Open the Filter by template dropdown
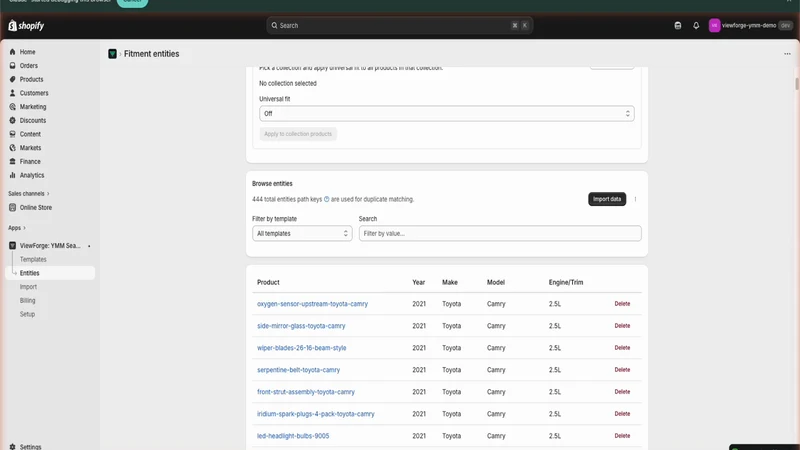 point(302,234)
